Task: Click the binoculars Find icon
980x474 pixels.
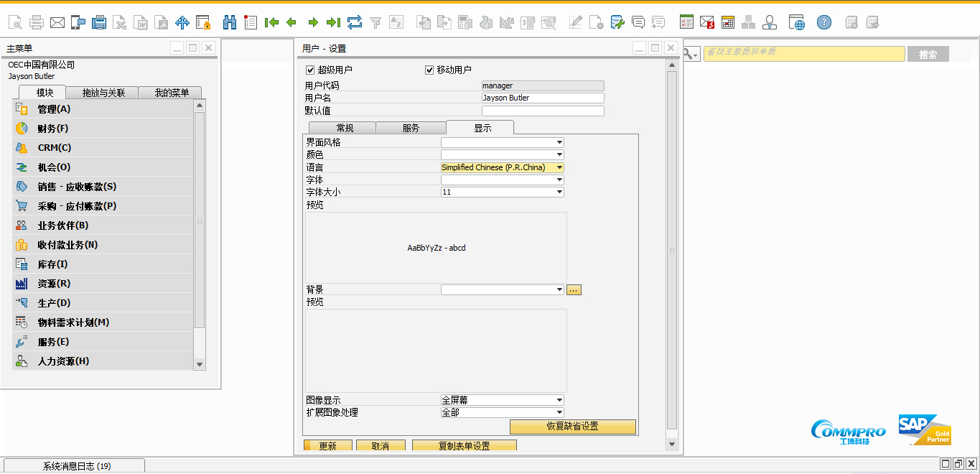Action: 230,22
